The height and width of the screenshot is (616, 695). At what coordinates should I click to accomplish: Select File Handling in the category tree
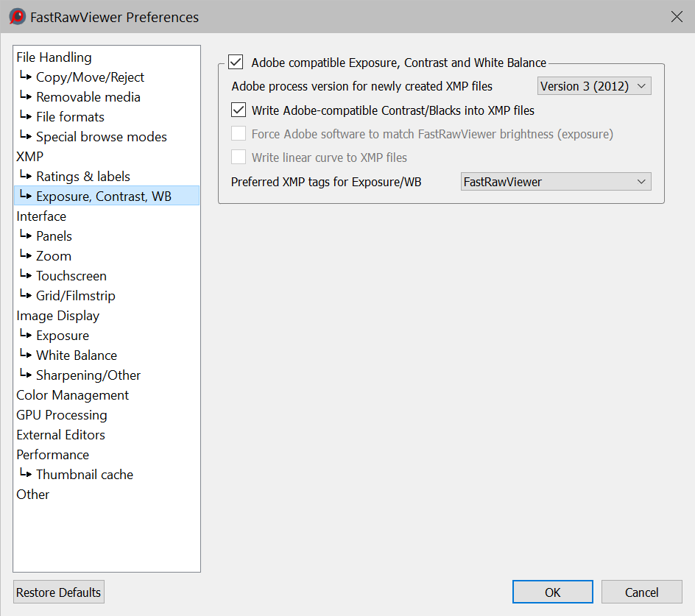[x=54, y=57]
